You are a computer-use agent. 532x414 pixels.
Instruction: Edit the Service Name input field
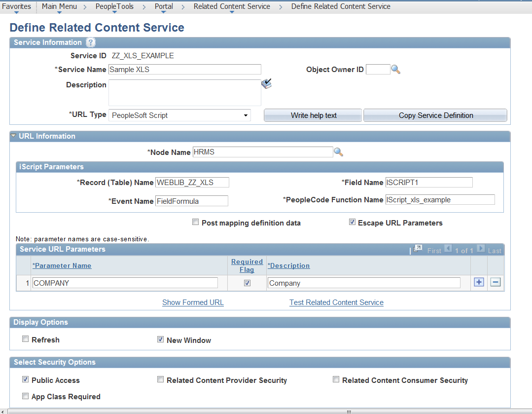[x=184, y=69]
